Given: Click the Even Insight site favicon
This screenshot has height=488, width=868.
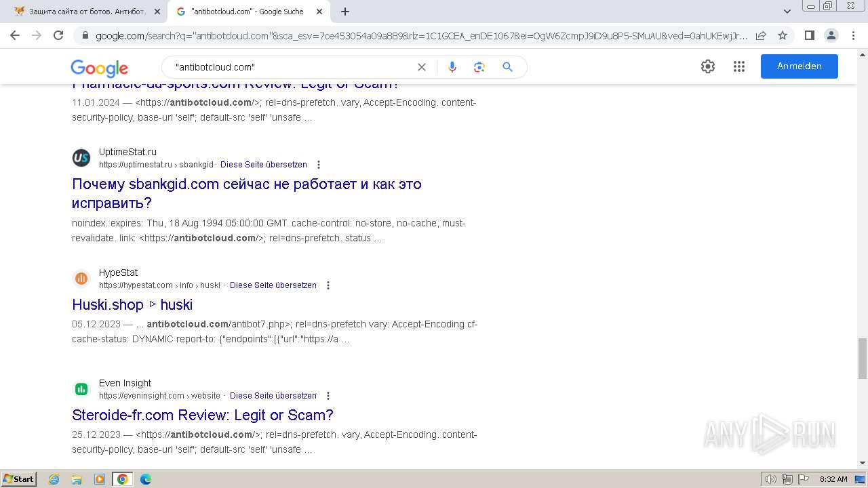Looking at the screenshot, I should click(x=81, y=389).
